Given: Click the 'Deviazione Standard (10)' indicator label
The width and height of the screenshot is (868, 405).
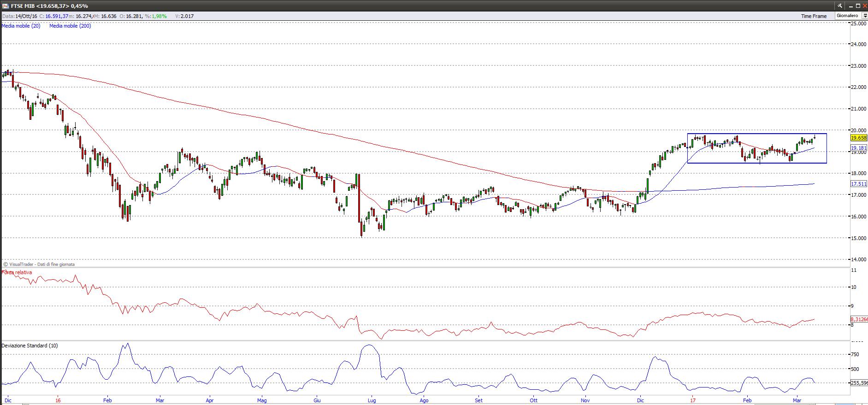Looking at the screenshot, I should click(x=30, y=346).
